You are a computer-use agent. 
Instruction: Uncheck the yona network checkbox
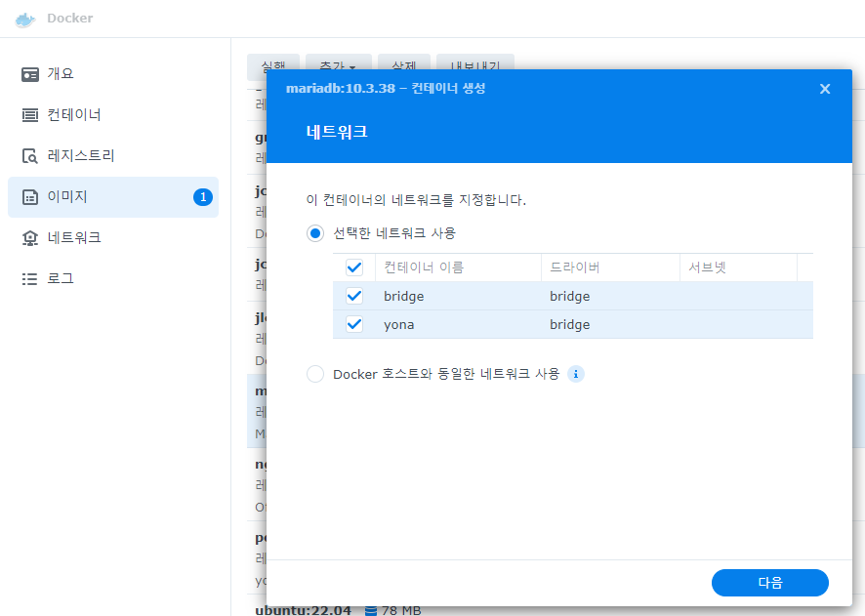[x=354, y=324]
